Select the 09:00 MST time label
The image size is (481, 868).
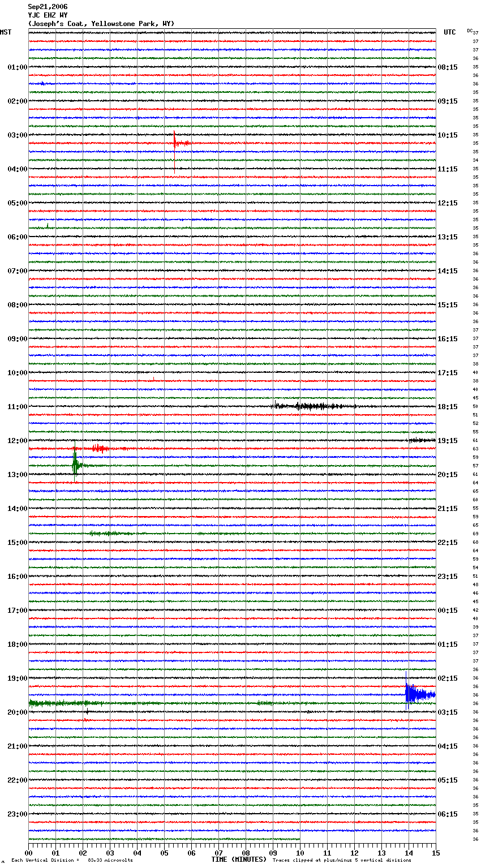click(x=18, y=339)
